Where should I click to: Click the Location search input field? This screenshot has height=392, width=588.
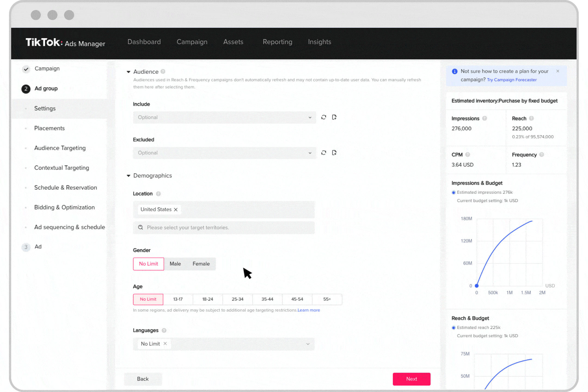(x=223, y=227)
